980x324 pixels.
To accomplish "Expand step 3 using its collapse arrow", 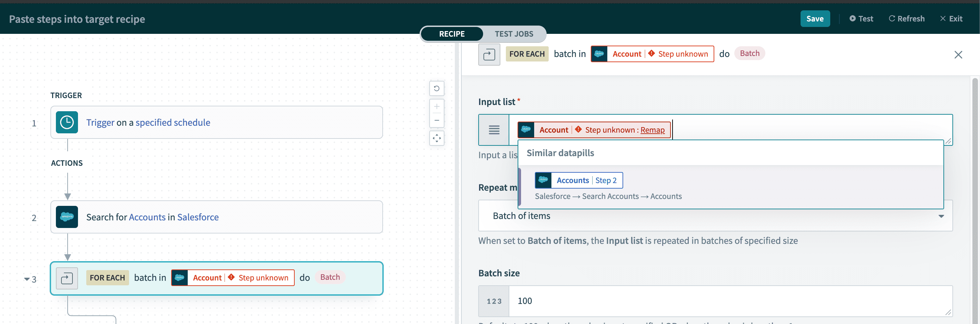I will tap(27, 279).
